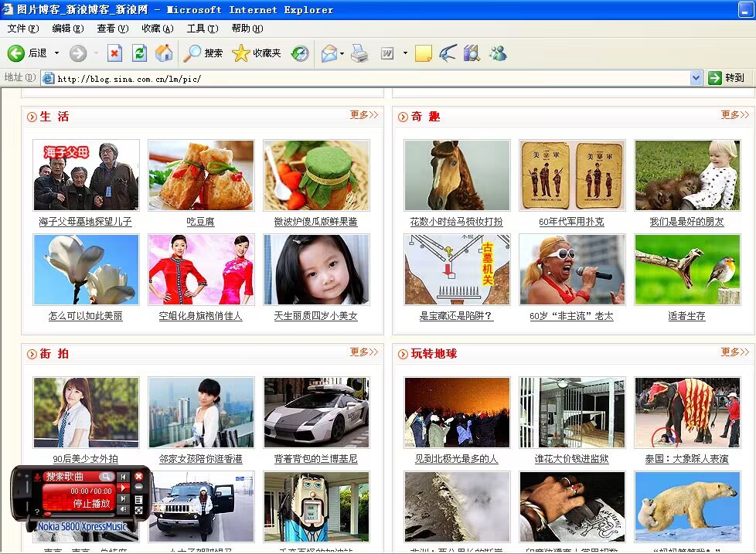
Task: Click the Messenger people icon
Action: coord(498,53)
